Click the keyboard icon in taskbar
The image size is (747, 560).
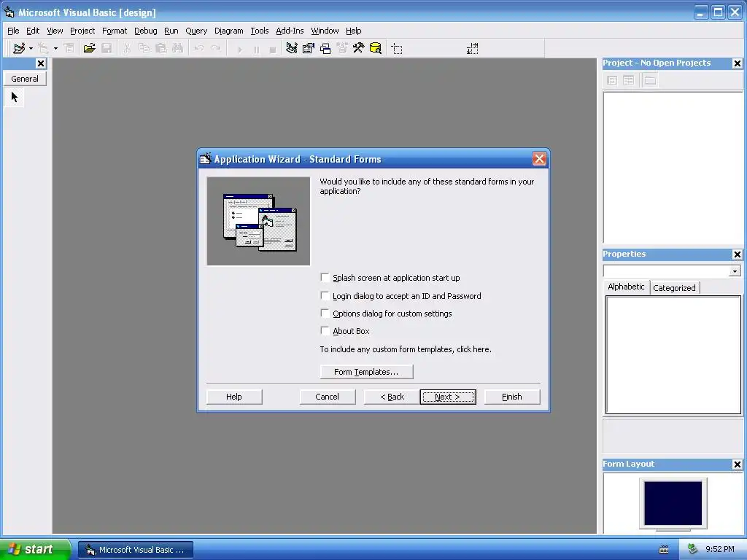click(x=664, y=550)
